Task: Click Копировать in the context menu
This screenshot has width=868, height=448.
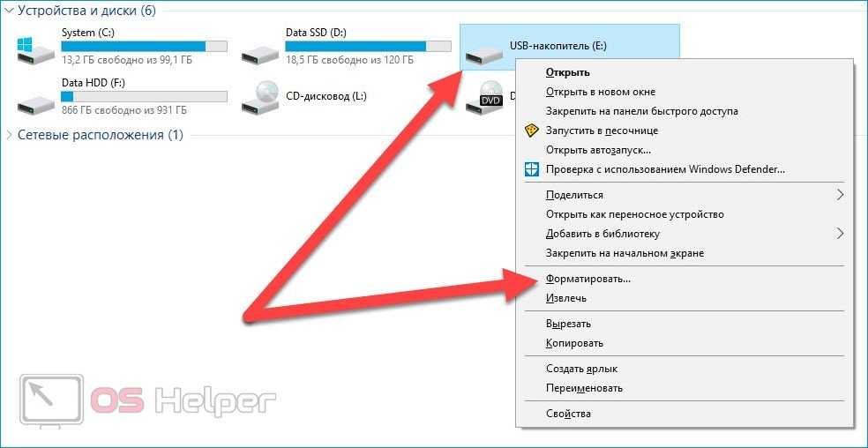Action: click(x=574, y=343)
